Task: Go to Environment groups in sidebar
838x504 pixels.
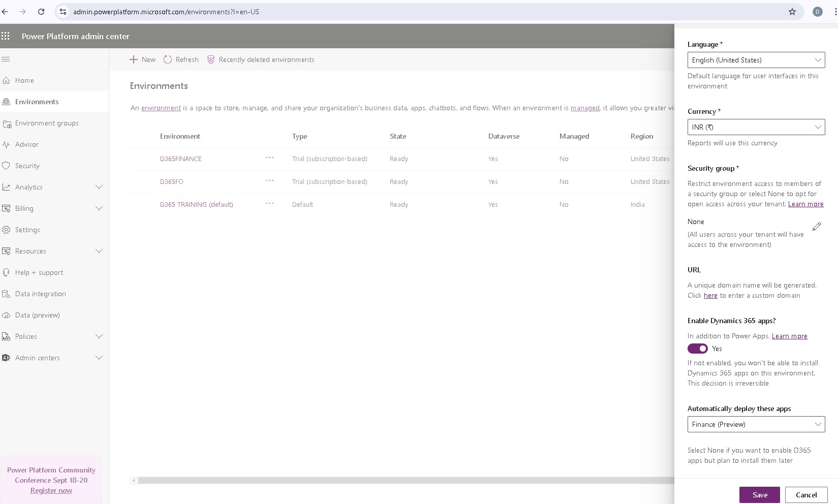Action: pyautogui.click(x=47, y=123)
